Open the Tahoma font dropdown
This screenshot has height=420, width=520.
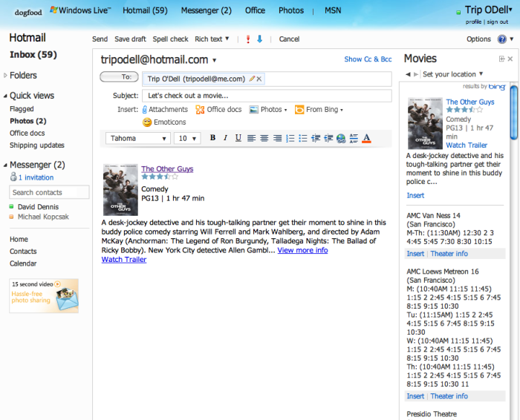click(x=138, y=138)
